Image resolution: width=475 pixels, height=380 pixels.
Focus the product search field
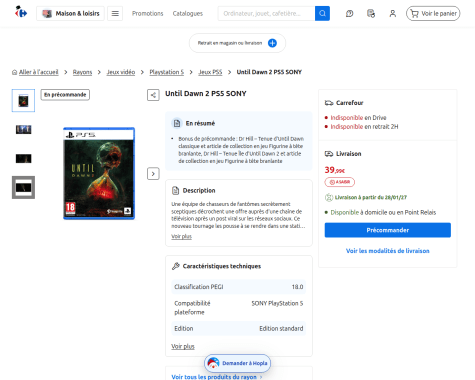(x=266, y=13)
